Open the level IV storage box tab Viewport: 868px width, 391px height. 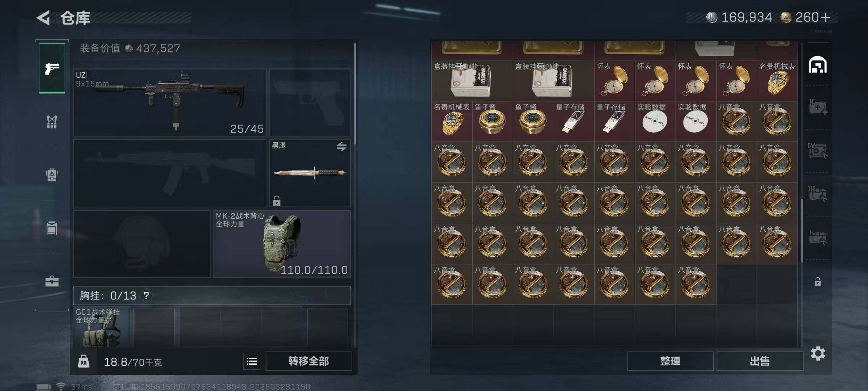818,151
